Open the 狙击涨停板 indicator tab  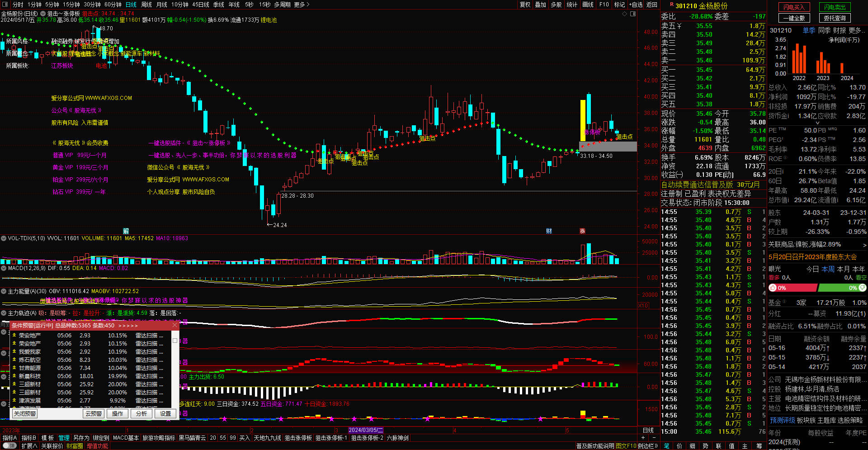coord(298,438)
